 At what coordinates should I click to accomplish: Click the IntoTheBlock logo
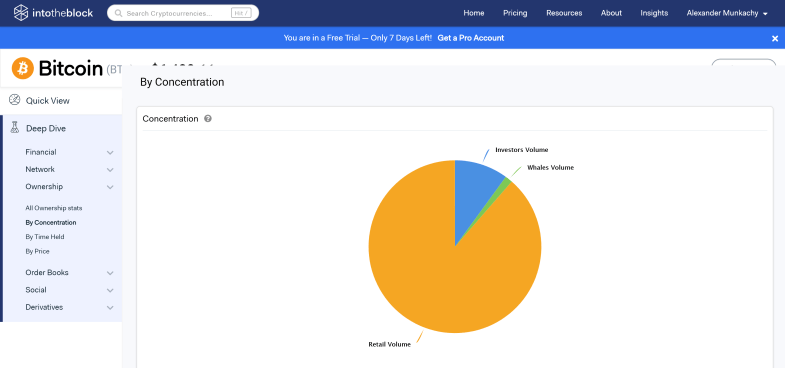53,13
